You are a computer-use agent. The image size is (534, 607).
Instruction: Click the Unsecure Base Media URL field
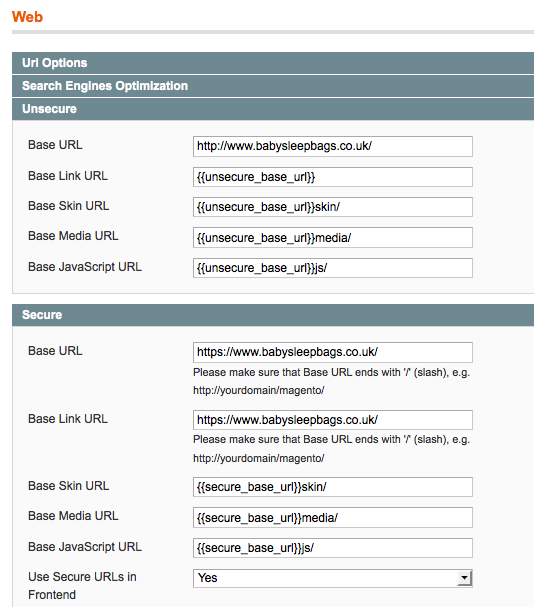(333, 237)
